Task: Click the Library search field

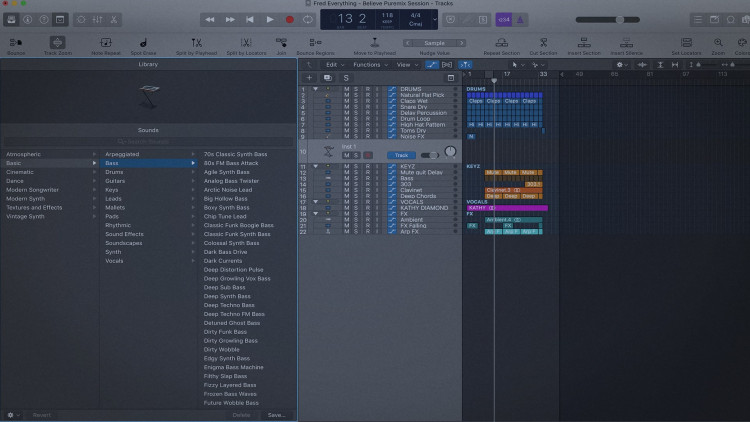Action: [x=148, y=142]
